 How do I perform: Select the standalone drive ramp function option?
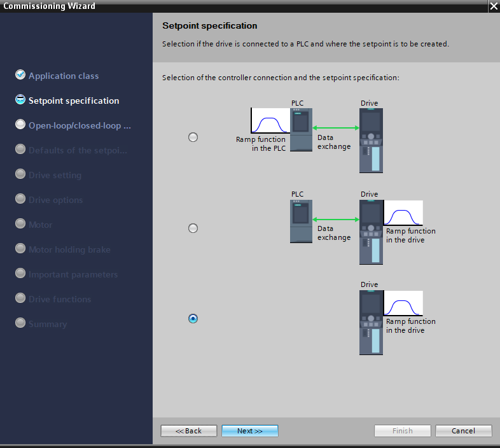point(193,318)
